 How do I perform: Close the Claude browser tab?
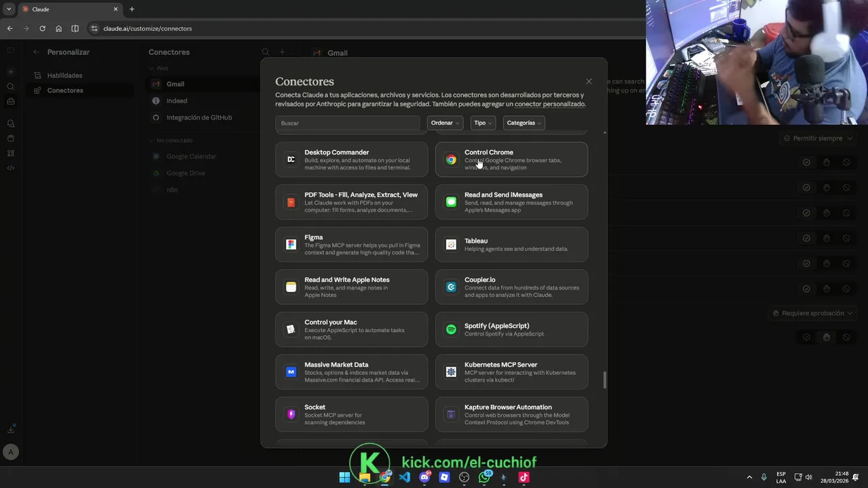coord(115,9)
